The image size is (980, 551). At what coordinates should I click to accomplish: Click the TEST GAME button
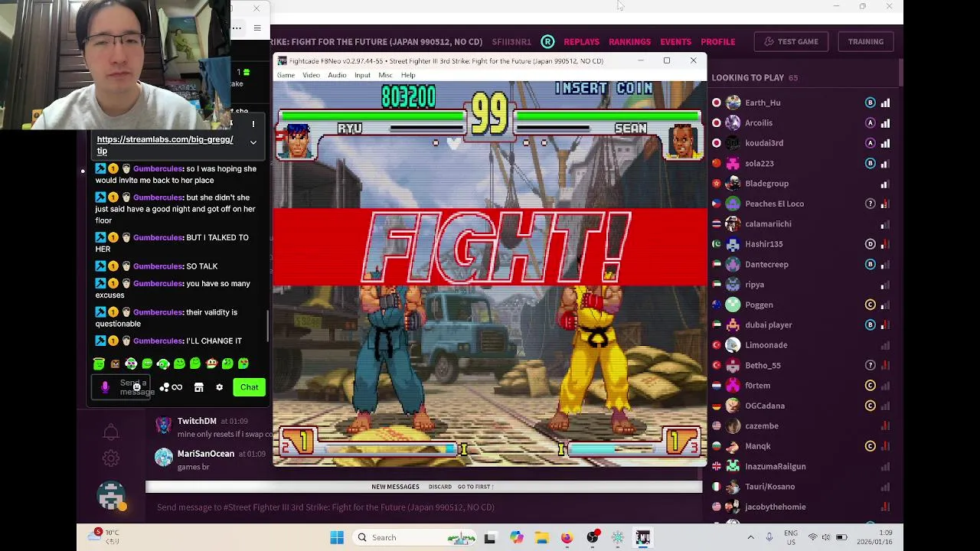(791, 41)
